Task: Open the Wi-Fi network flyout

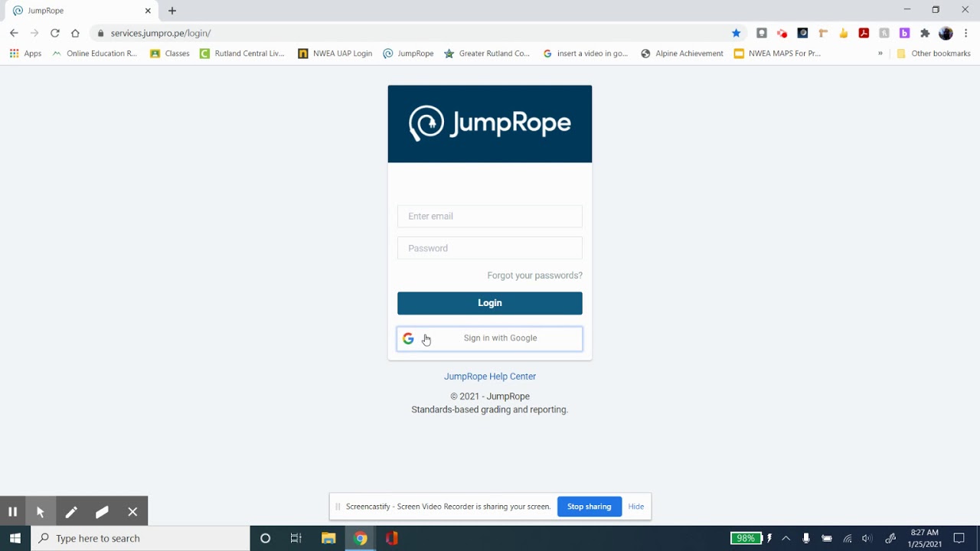Action: coord(848,539)
